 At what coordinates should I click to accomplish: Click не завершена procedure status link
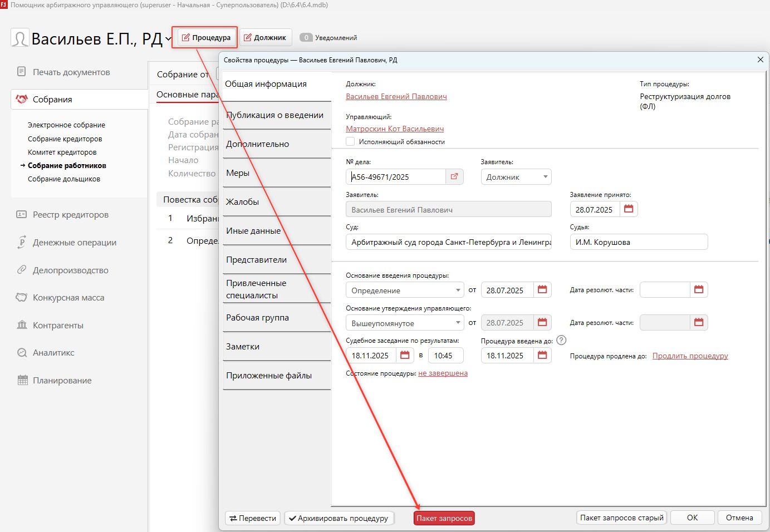[443, 373]
